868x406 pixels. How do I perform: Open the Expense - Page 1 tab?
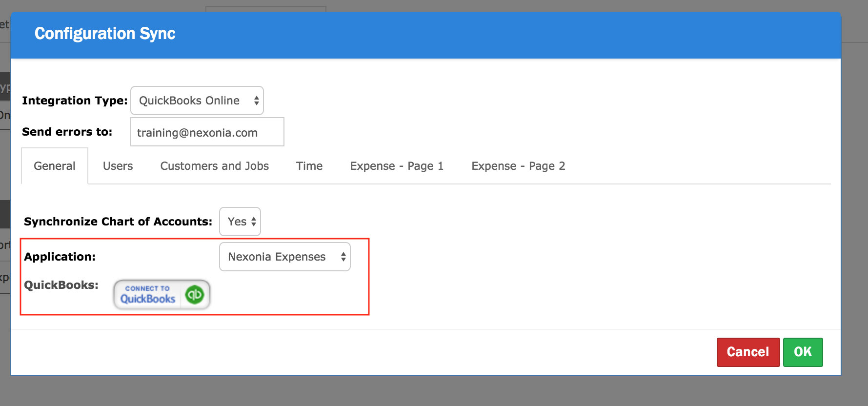click(x=397, y=166)
